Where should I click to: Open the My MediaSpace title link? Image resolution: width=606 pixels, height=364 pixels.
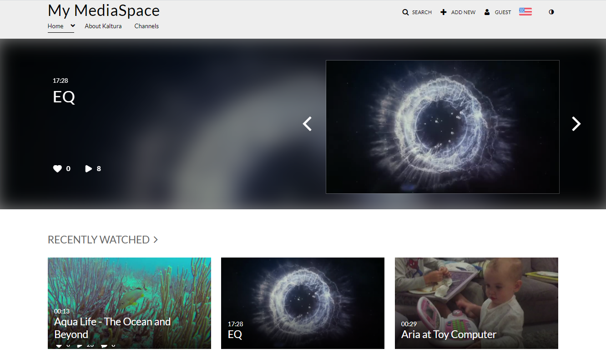(104, 10)
